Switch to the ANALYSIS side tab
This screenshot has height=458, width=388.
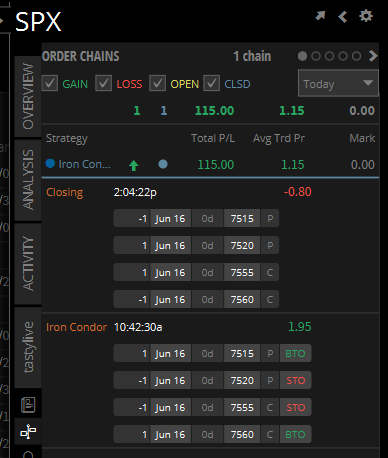point(28,180)
